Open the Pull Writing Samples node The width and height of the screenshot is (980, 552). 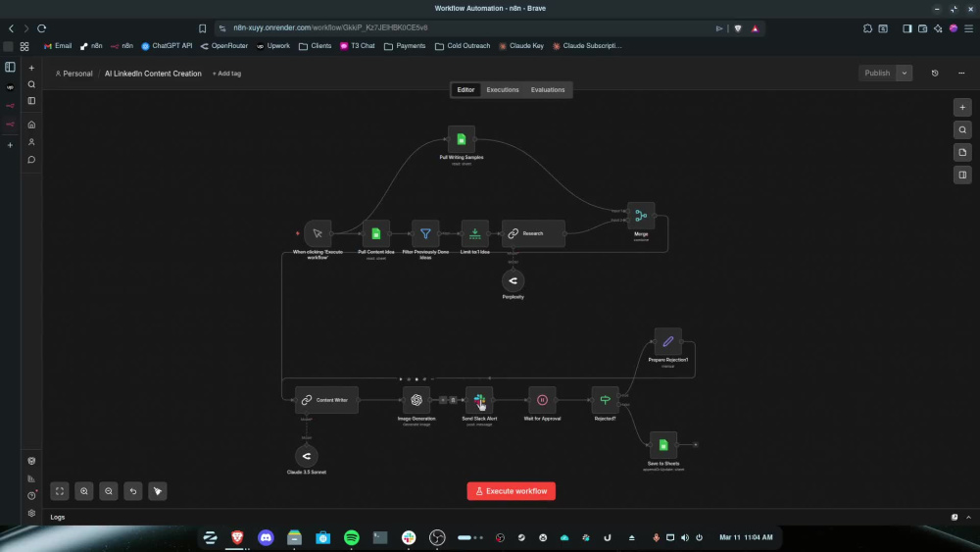click(x=462, y=139)
